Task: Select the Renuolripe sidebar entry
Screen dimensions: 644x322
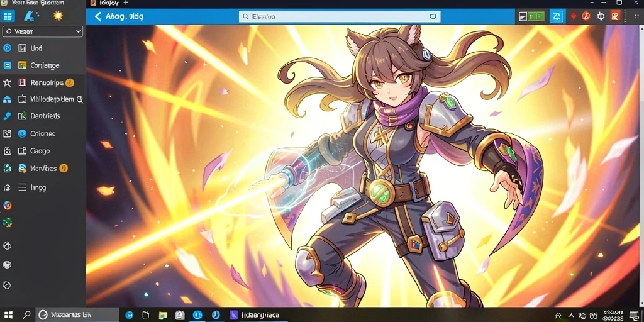Action: point(47,82)
